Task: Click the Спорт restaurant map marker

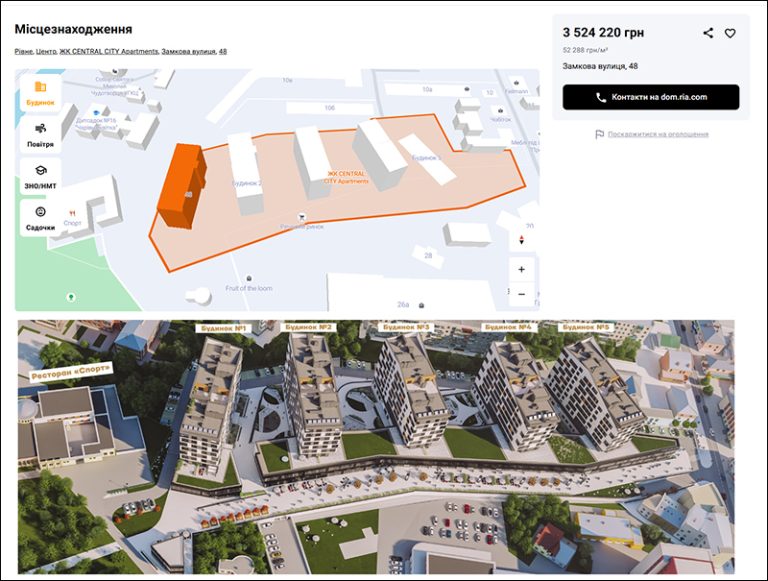Action: (x=72, y=214)
